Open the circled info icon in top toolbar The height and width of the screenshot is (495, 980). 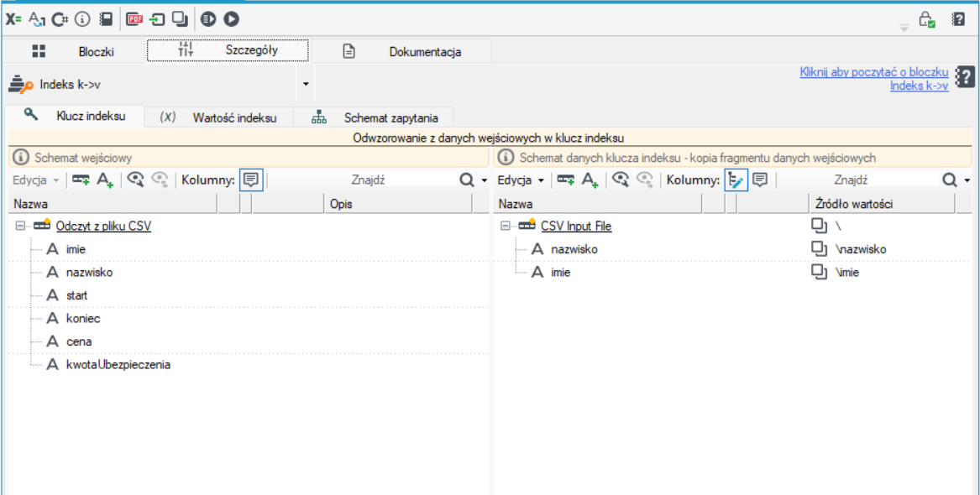pyautogui.click(x=82, y=19)
